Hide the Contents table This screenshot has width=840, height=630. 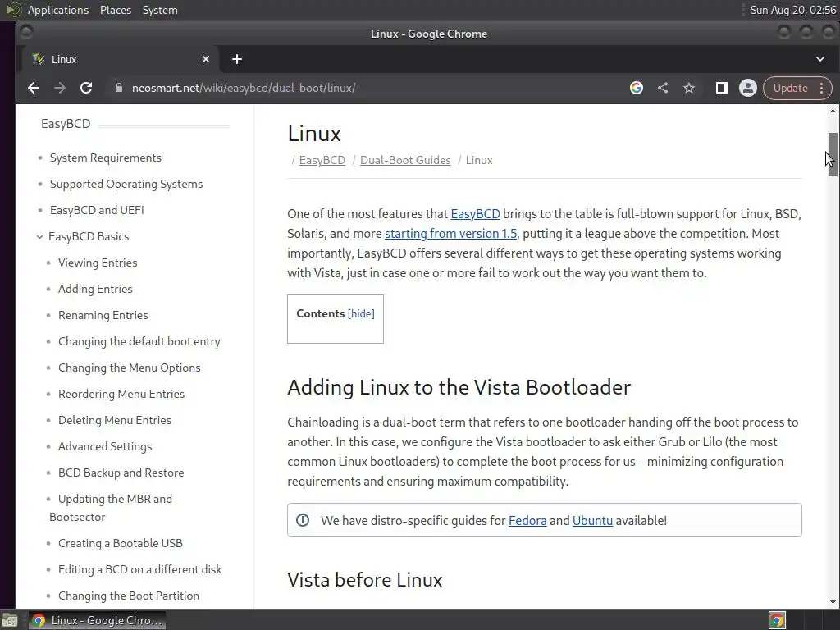tap(361, 313)
